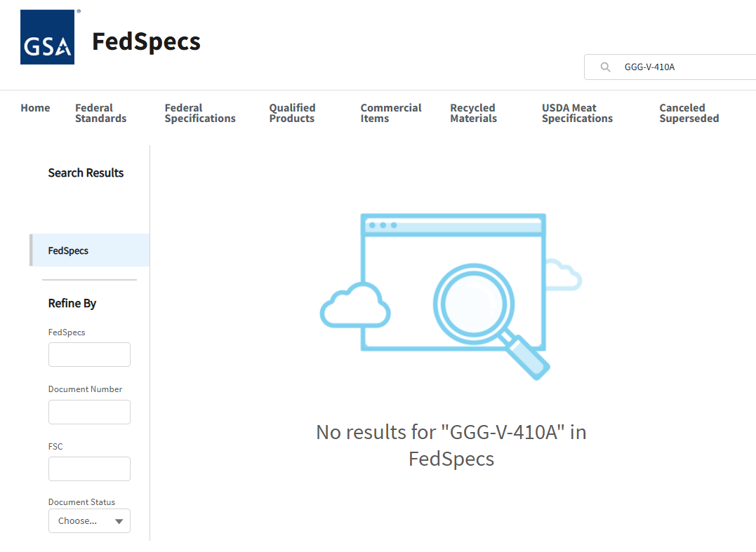This screenshot has height=552, width=756.
Task: Go to the Home menu item
Action: click(x=35, y=108)
